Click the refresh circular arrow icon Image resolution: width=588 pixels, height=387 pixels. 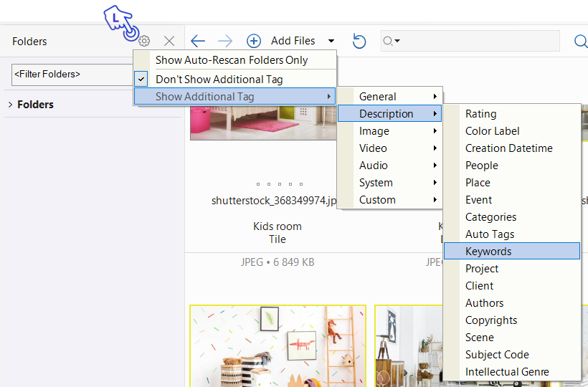(359, 42)
